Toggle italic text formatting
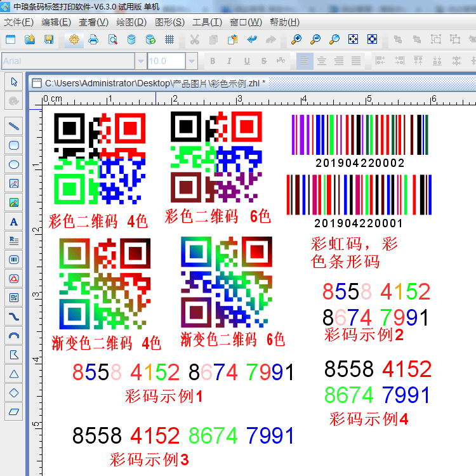This screenshot has height=476, width=476. point(229,61)
